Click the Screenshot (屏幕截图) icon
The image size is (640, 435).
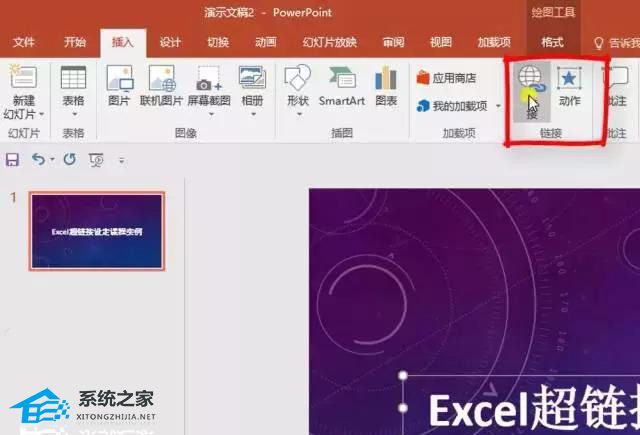[209, 78]
